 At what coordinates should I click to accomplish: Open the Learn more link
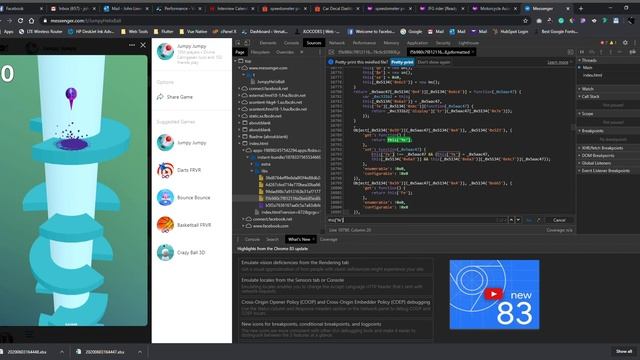(x=558, y=62)
